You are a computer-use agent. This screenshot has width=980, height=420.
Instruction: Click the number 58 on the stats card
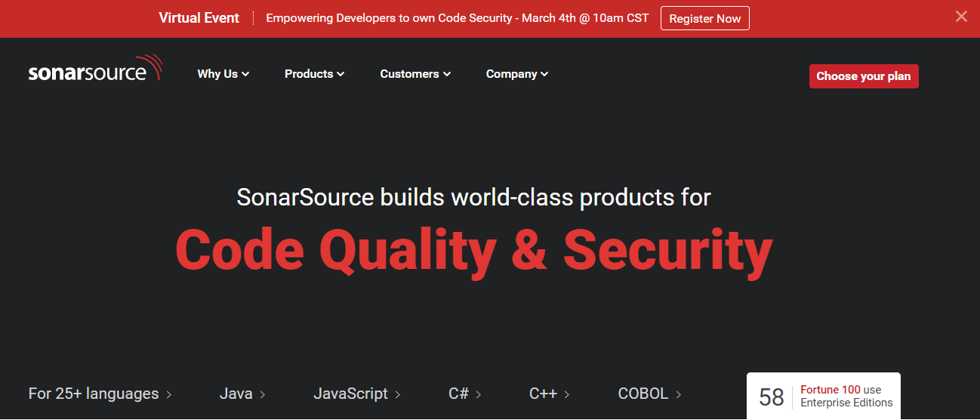[771, 397]
